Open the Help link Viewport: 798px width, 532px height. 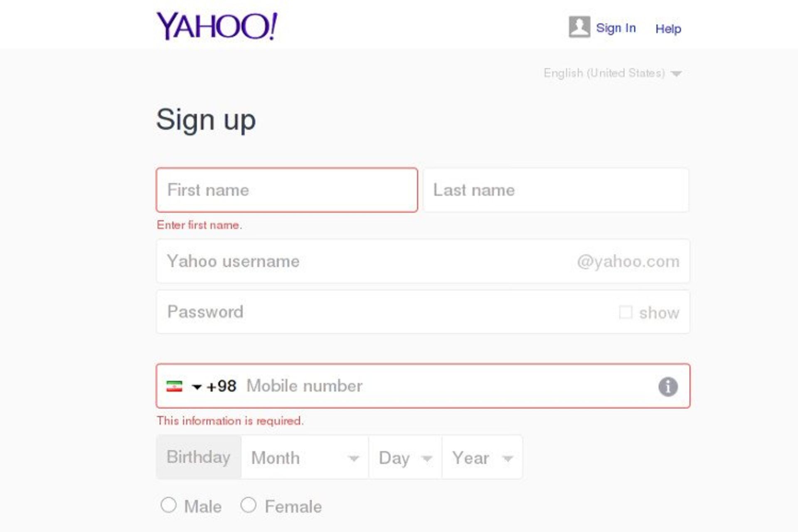tap(668, 29)
